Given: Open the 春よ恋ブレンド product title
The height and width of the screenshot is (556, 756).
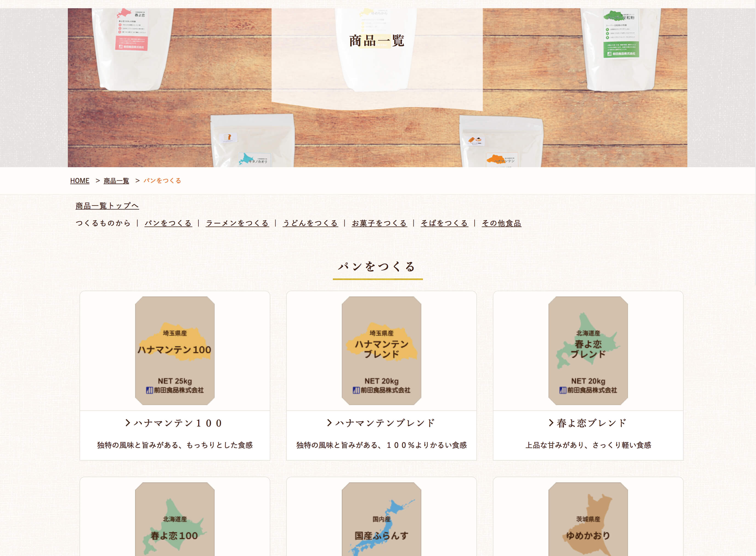Looking at the screenshot, I should tap(592, 423).
